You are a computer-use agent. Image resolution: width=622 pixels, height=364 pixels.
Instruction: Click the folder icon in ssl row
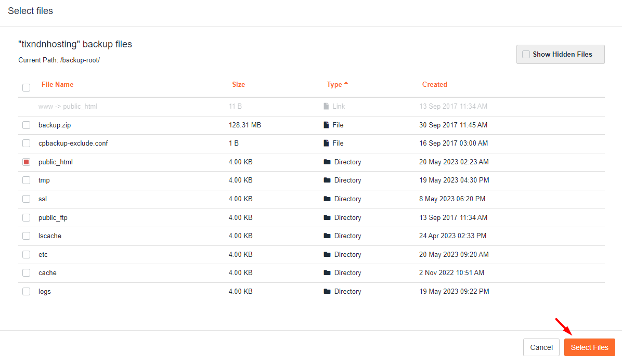click(x=327, y=199)
